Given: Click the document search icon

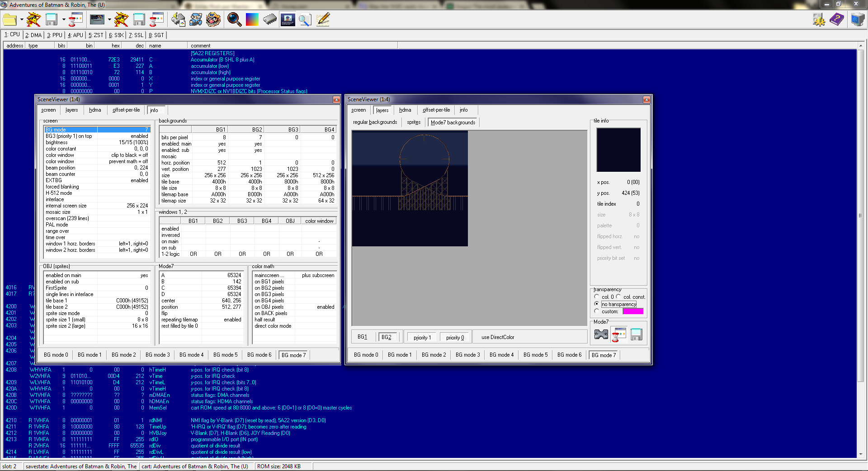Looking at the screenshot, I should pos(305,19).
